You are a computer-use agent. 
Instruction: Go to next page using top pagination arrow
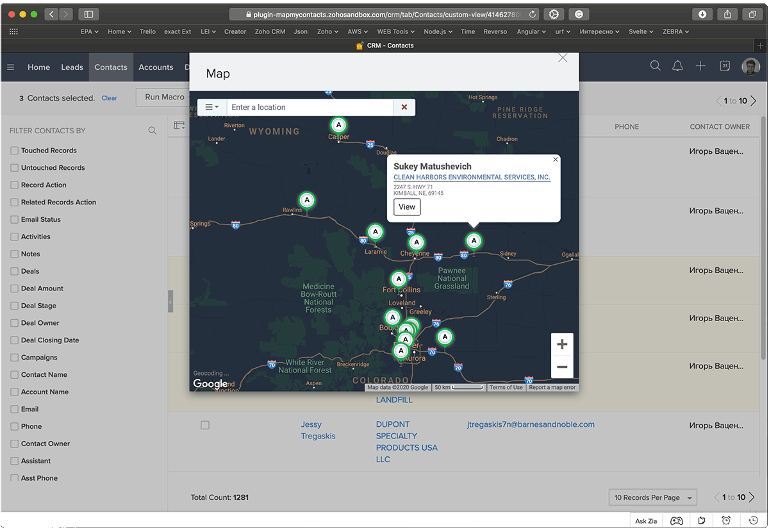click(x=754, y=101)
